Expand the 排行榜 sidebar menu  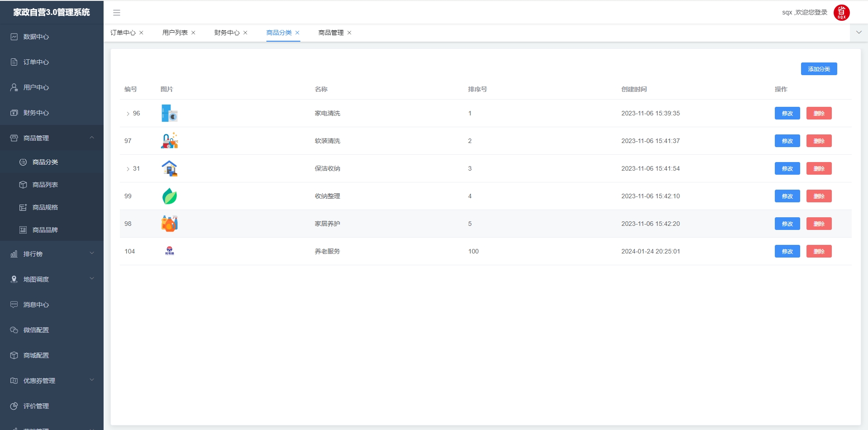92,253
